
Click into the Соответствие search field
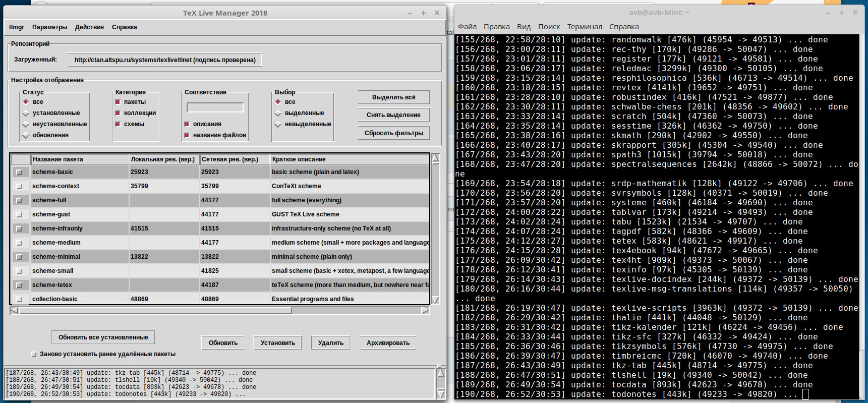tap(215, 107)
